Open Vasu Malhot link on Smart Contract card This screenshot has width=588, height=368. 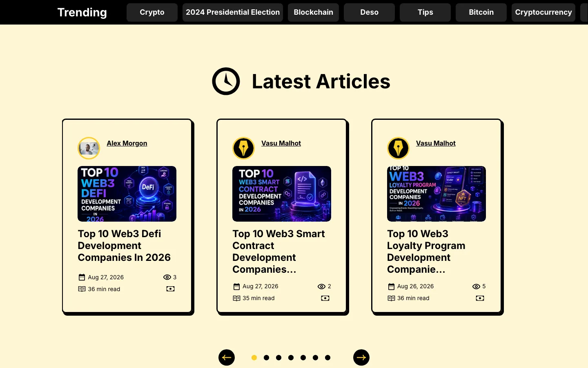tap(281, 143)
